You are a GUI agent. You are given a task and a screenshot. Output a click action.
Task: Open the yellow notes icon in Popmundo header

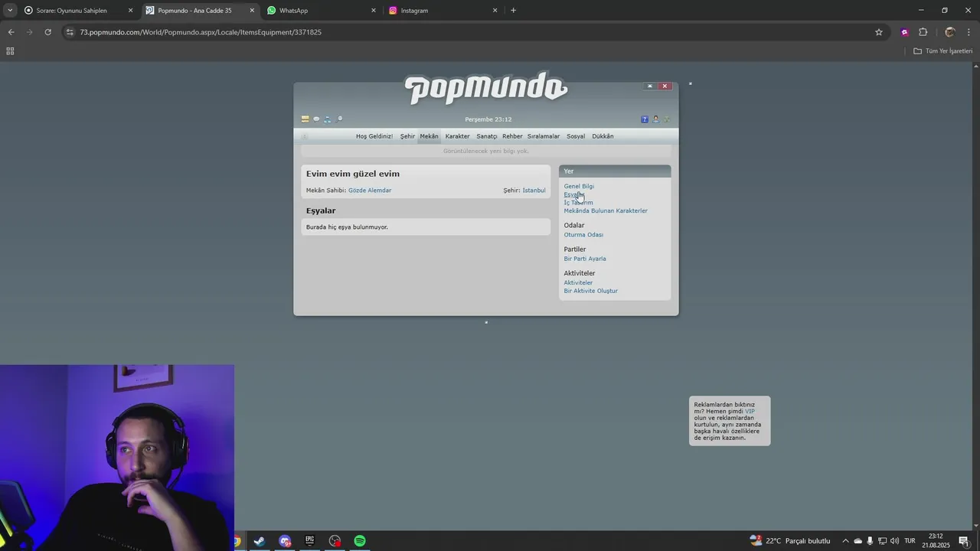pos(305,119)
